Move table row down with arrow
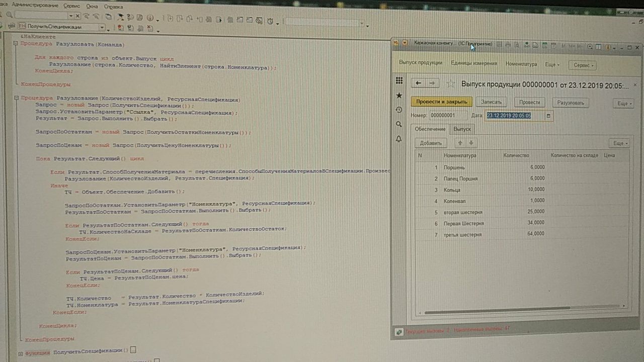The height and width of the screenshot is (362, 644). tap(470, 143)
